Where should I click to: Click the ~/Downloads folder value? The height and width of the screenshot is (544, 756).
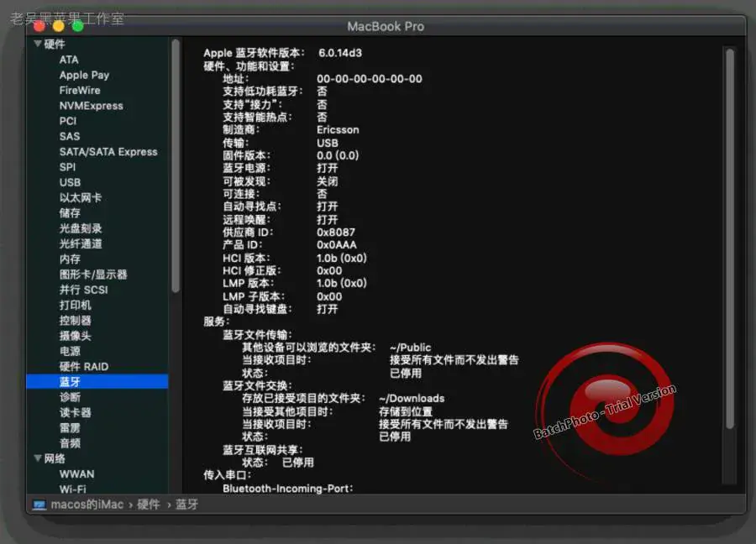(412, 399)
